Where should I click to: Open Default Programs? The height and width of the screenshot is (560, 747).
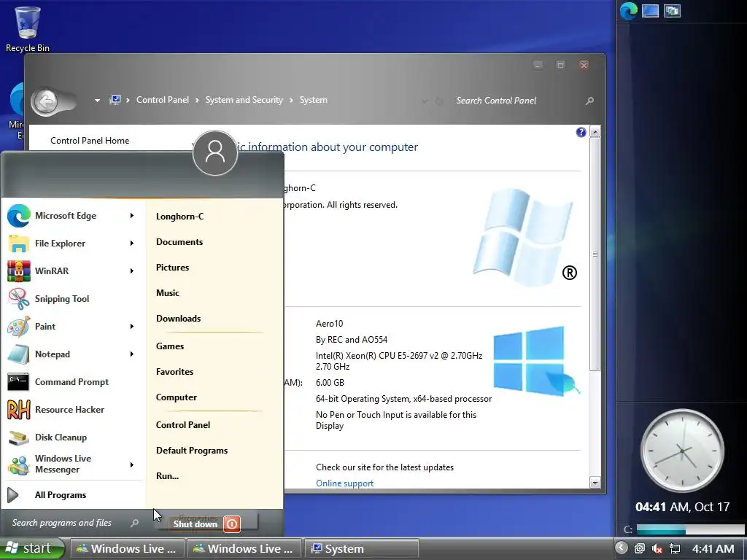[x=192, y=451]
